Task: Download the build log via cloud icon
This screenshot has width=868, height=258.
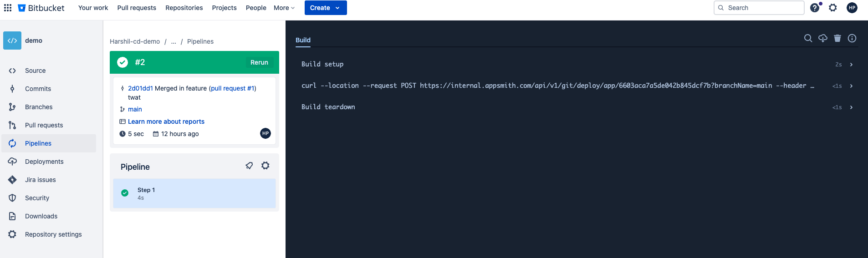Action: (x=822, y=38)
